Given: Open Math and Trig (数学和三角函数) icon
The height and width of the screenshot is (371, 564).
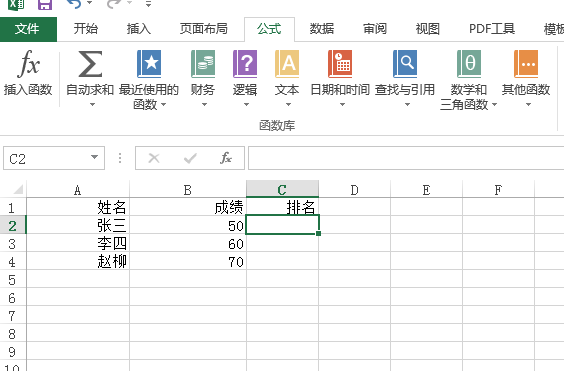Looking at the screenshot, I should coord(469,64).
